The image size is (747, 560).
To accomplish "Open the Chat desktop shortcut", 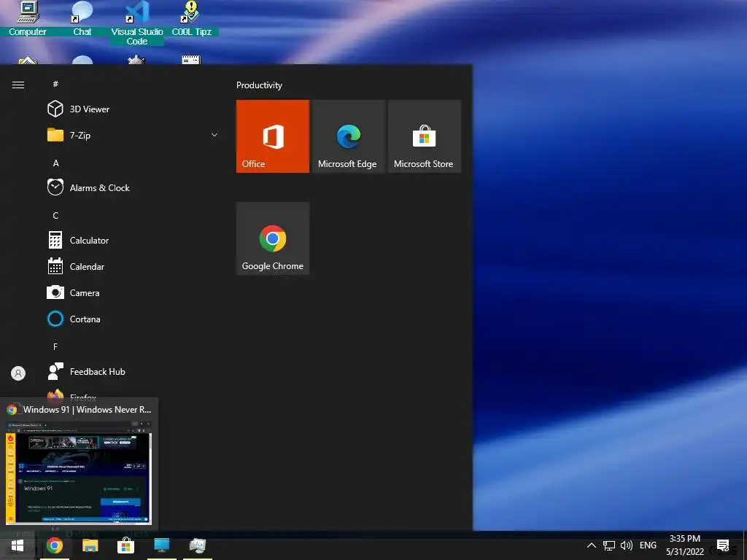I will pos(82,19).
